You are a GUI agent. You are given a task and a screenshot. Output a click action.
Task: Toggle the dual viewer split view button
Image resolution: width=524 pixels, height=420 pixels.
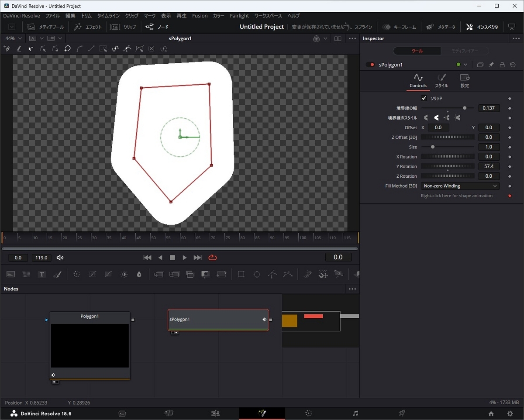click(x=338, y=38)
